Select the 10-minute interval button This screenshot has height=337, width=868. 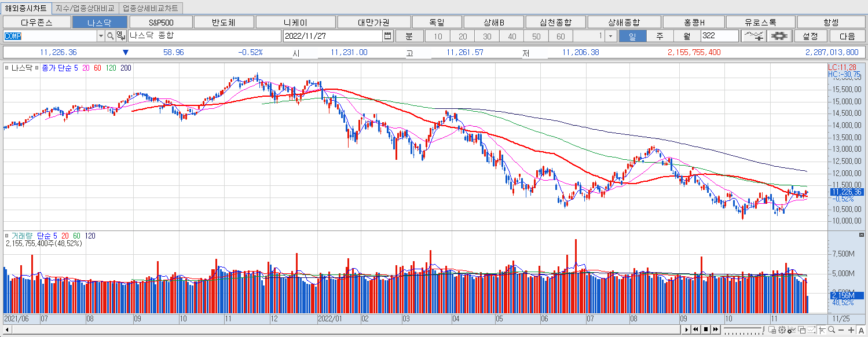(438, 36)
